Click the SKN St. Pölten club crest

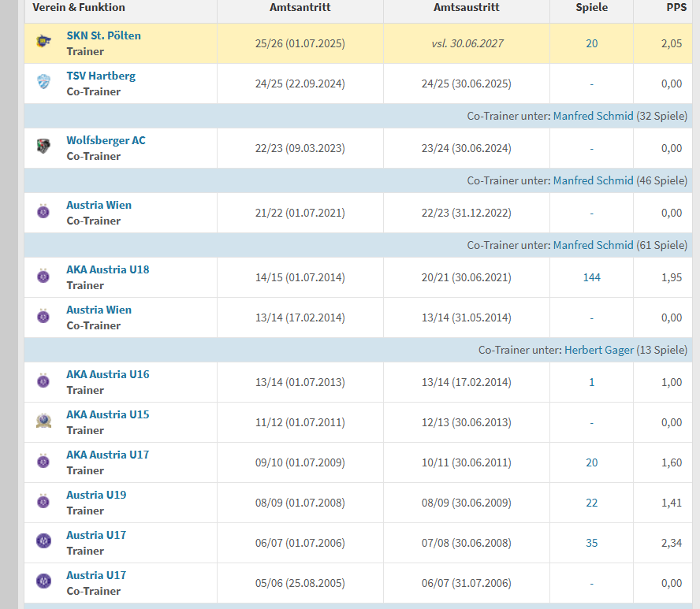[43, 43]
